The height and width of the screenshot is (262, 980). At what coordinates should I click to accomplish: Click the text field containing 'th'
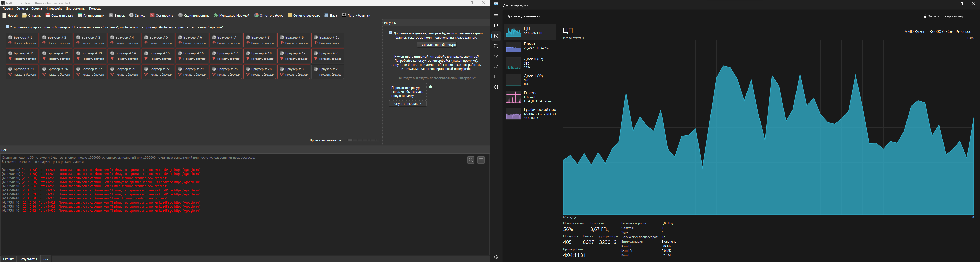click(x=455, y=87)
